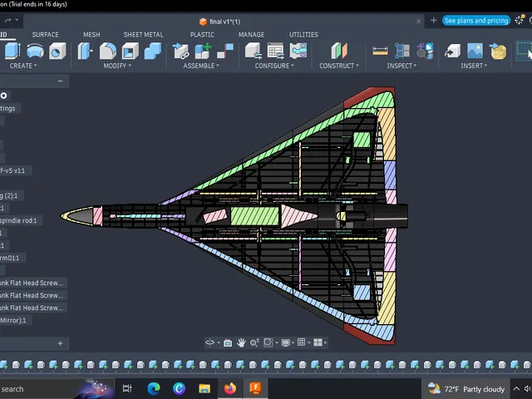Choose the Fillet tool
The image size is (532, 399).
[x=108, y=52]
